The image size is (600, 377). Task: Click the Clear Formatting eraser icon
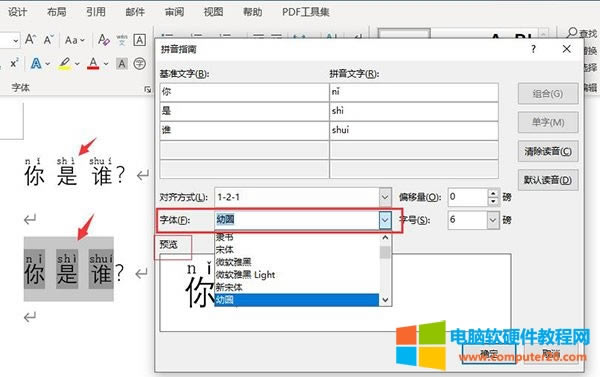(104, 39)
